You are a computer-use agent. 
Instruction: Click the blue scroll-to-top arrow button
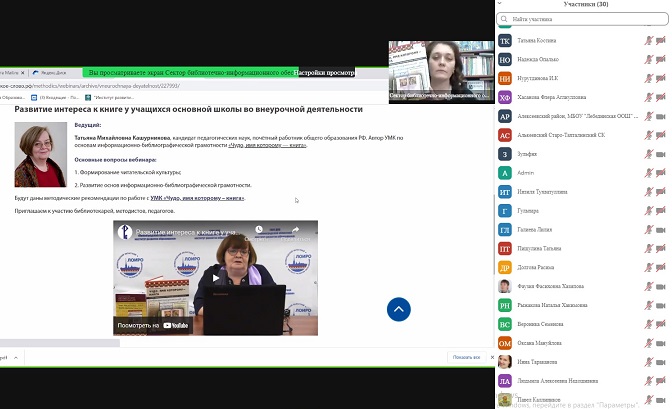(399, 309)
